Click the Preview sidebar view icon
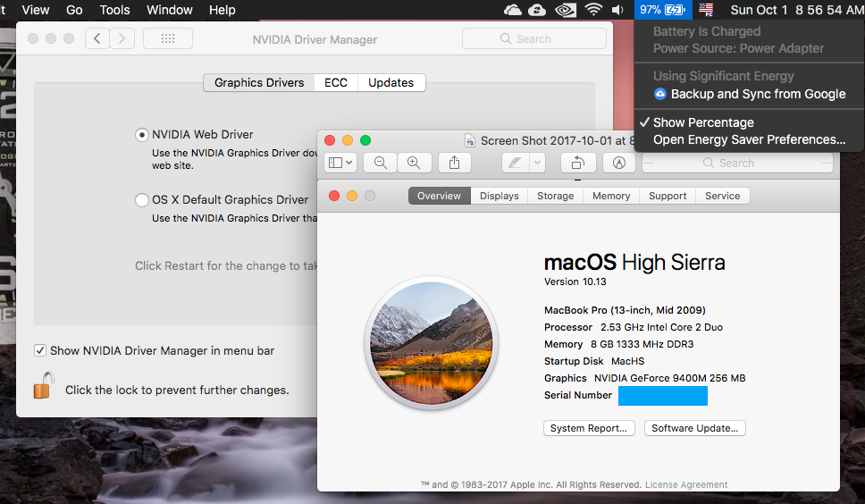 [335, 163]
